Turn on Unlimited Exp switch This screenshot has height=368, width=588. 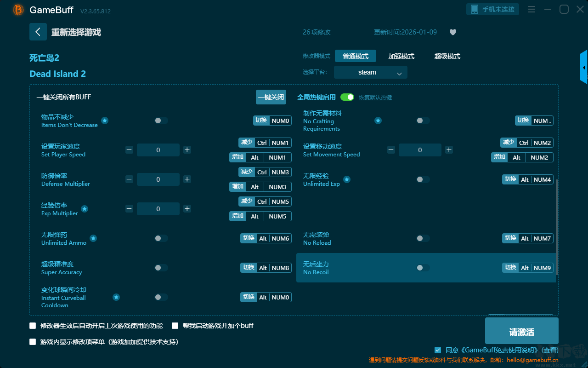point(423,179)
